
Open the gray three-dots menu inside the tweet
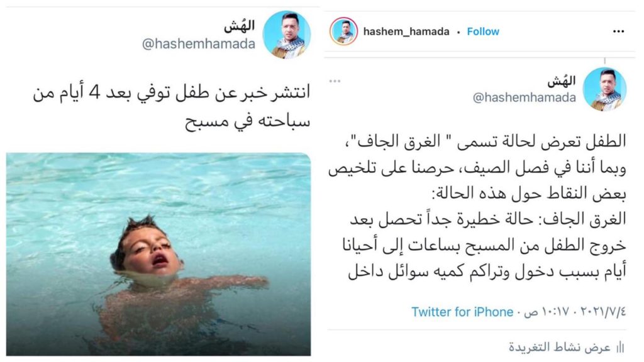[x=335, y=81]
